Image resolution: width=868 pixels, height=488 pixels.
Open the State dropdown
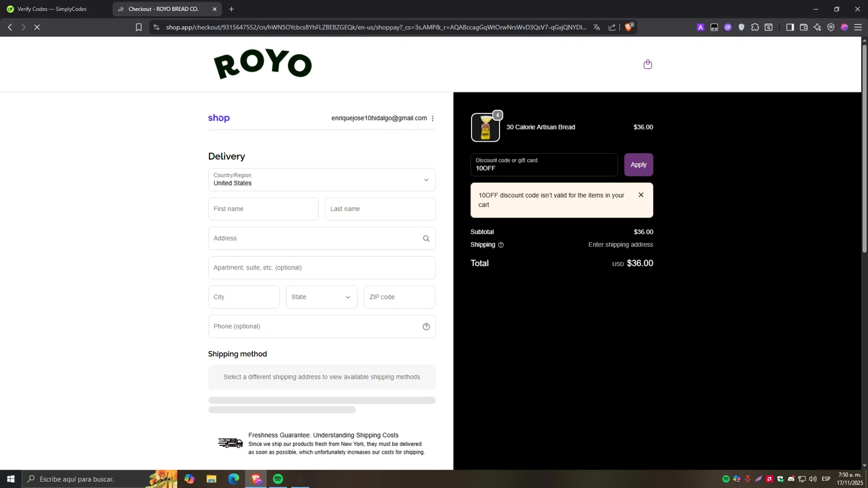tap(322, 297)
